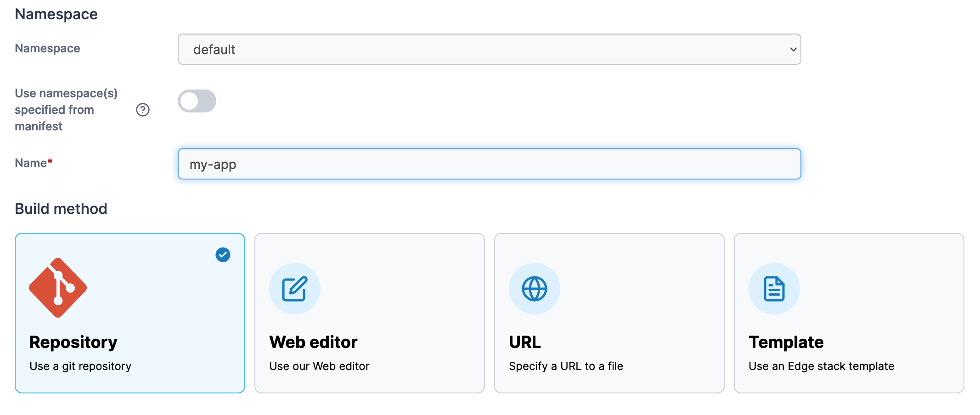980x415 pixels.
Task: Focus the Name input field
Action: pyautogui.click(x=490, y=164)
